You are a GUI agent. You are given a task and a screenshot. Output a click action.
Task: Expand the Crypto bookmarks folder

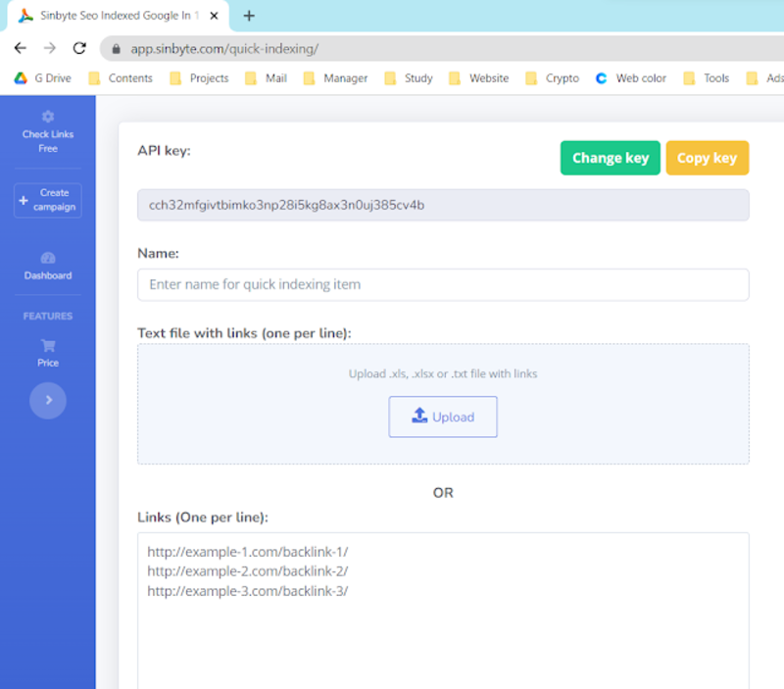(x=551, y=77)
